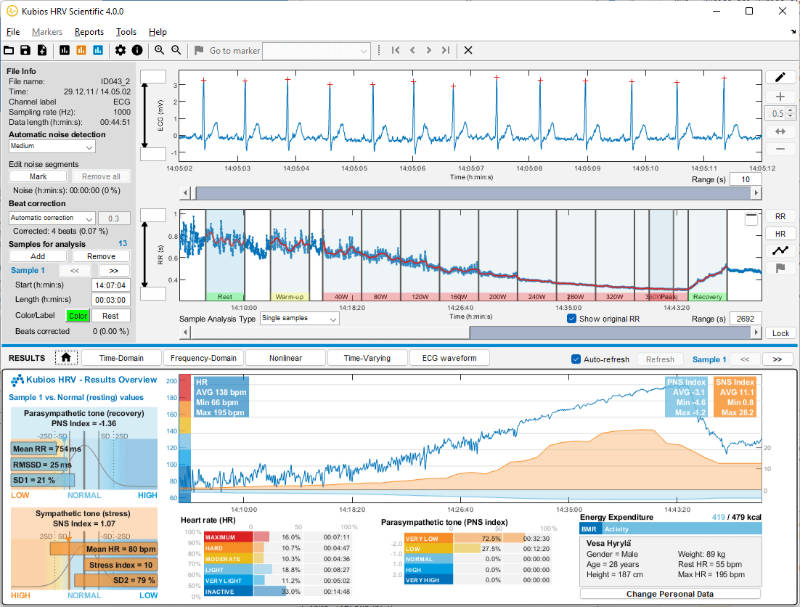Switch to Frequency-Domain results tab
Screen dimensions: 800x607
coord(203,358)
